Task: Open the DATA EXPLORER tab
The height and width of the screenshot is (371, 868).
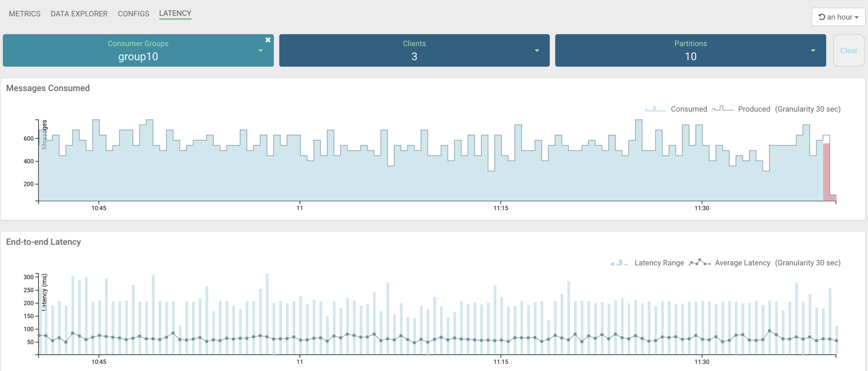Action: click(x=79, y=14)
